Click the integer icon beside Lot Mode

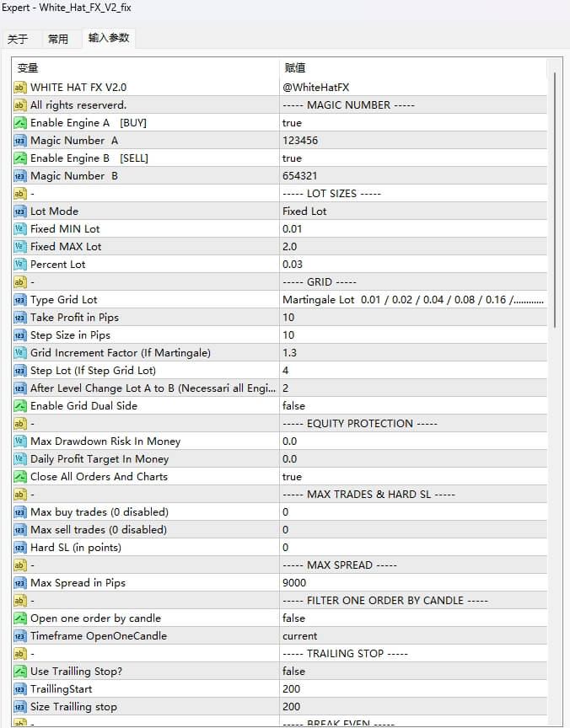[x=20, y=211]
